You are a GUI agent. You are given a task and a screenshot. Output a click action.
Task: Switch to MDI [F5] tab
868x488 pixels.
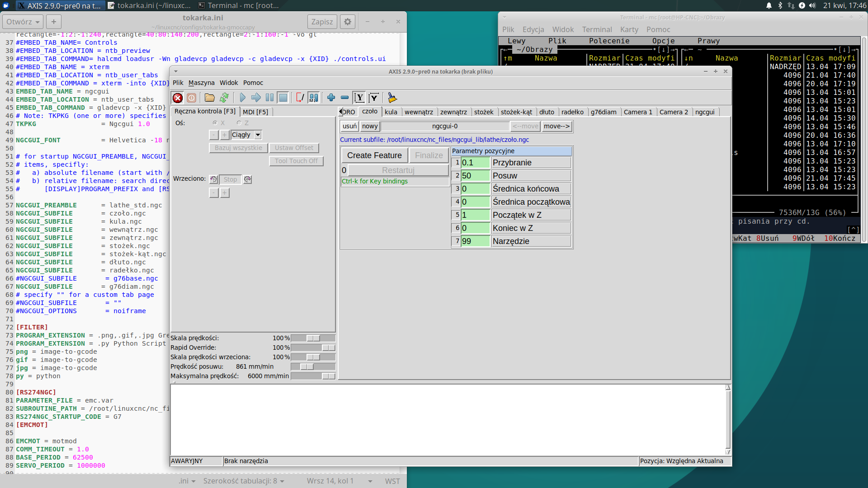[255, 112]
